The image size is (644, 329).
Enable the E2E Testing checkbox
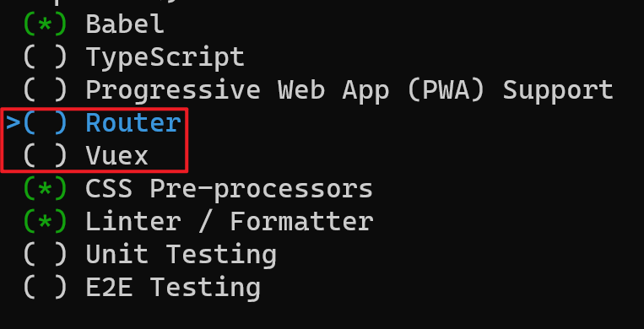tap(46, 288)
